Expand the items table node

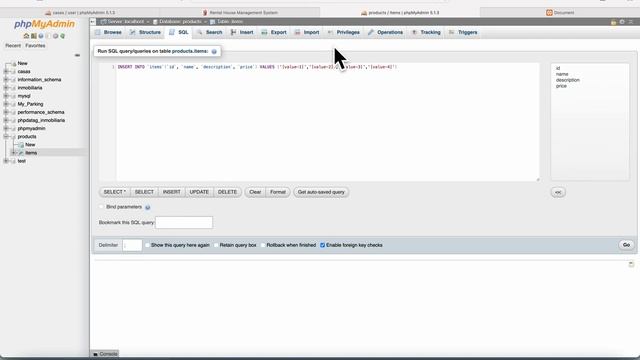pyautogui.click(x=13, y=153)
